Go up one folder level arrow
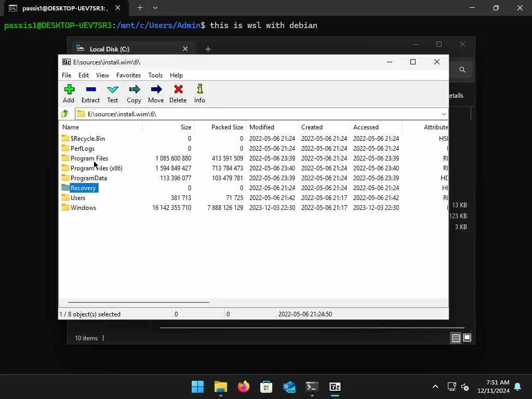532x399 pixels. tap(65, 114)
